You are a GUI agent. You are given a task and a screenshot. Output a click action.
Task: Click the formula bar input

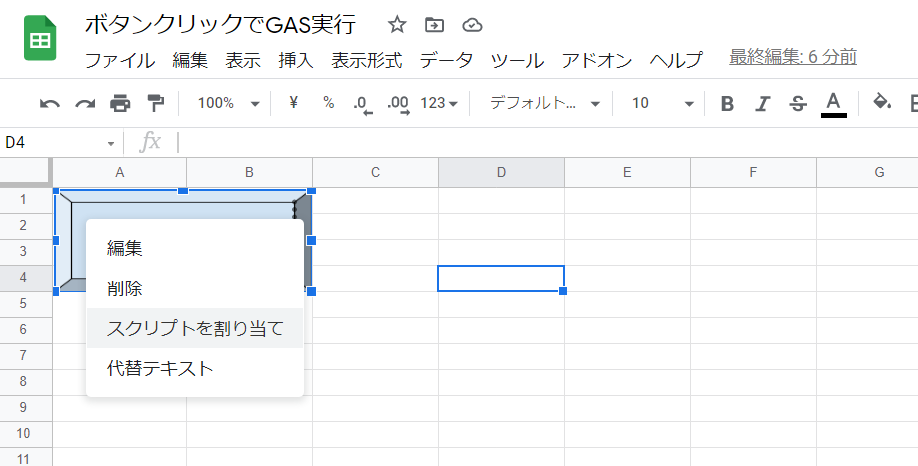[547, 142]
